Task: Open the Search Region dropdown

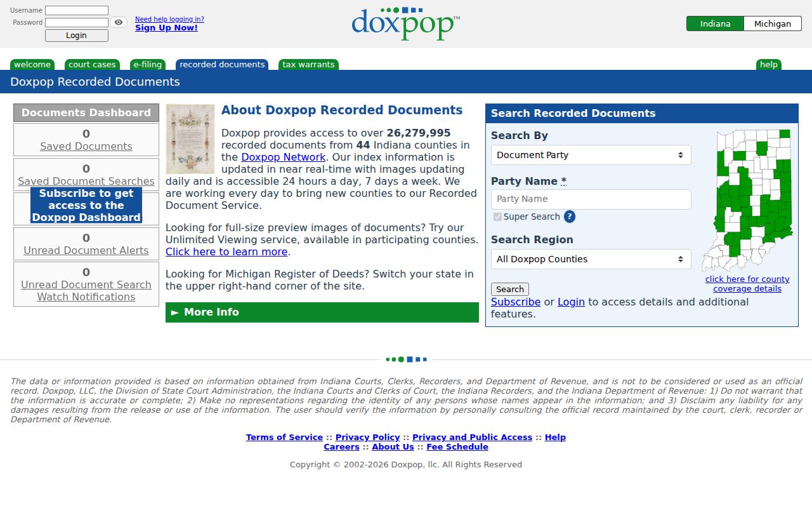Action: [x=591, y=259]
